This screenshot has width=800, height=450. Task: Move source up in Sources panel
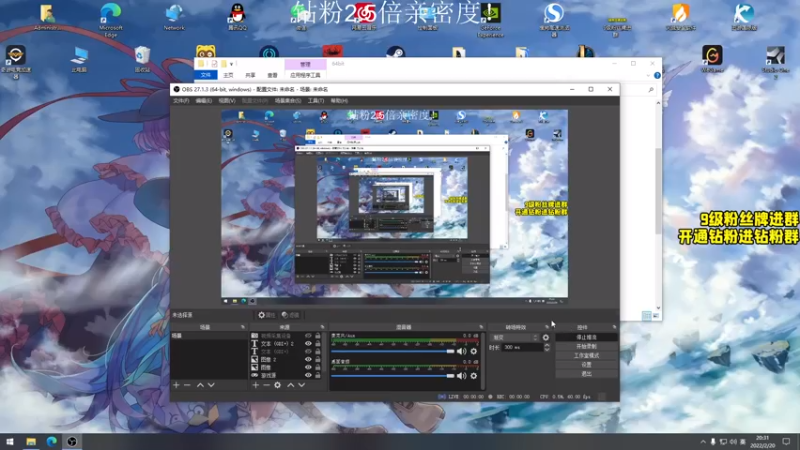coord(290,385)
